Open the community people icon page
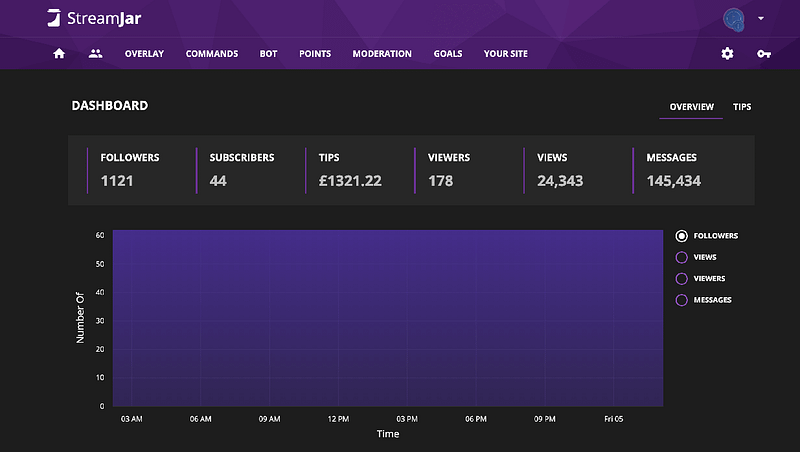800x452 pixels. [x=95, y=54]
